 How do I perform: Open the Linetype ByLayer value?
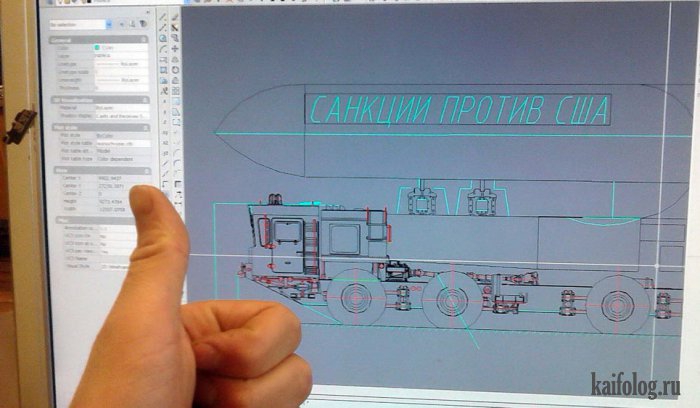[x=121, y=64]
